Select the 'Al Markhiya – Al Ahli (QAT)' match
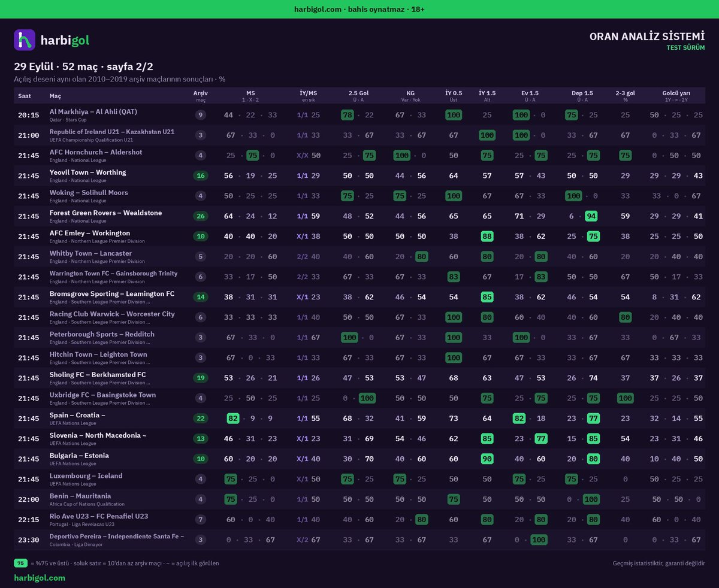Viewport: 719px width, 588px height. (x=93, y=112)
